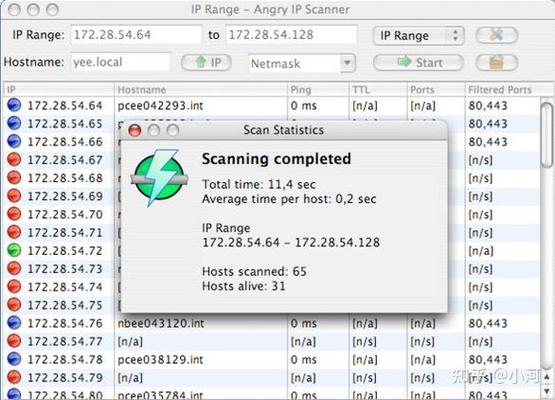This screenshot has height=400, width=555.
Task: Click the TTL value of 172.28.54.78
Action: [365, 360]
